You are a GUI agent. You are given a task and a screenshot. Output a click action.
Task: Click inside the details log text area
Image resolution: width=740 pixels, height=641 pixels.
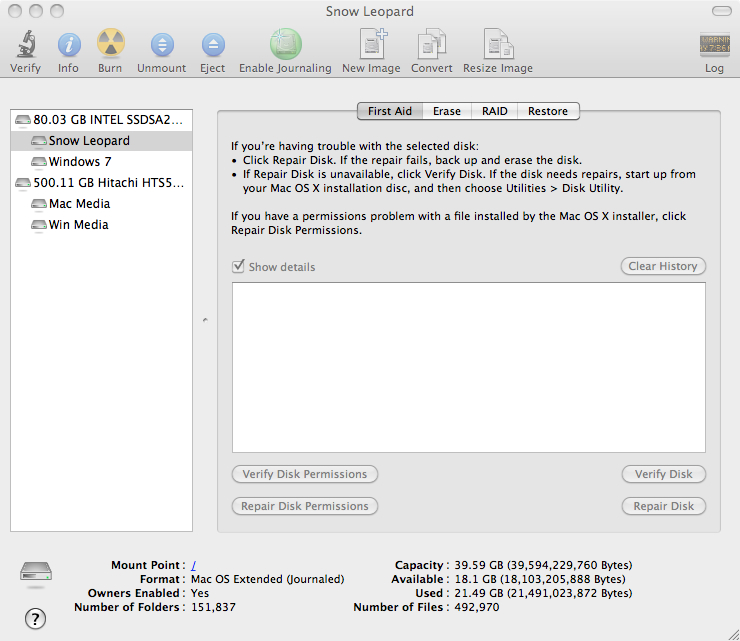click(469, 367)
